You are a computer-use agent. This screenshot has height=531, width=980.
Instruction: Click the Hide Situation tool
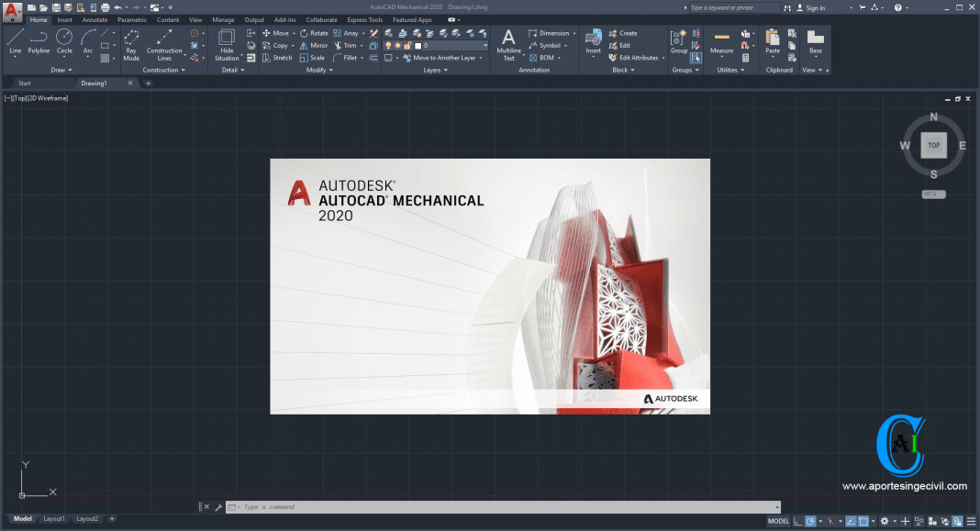pos(227,44)
